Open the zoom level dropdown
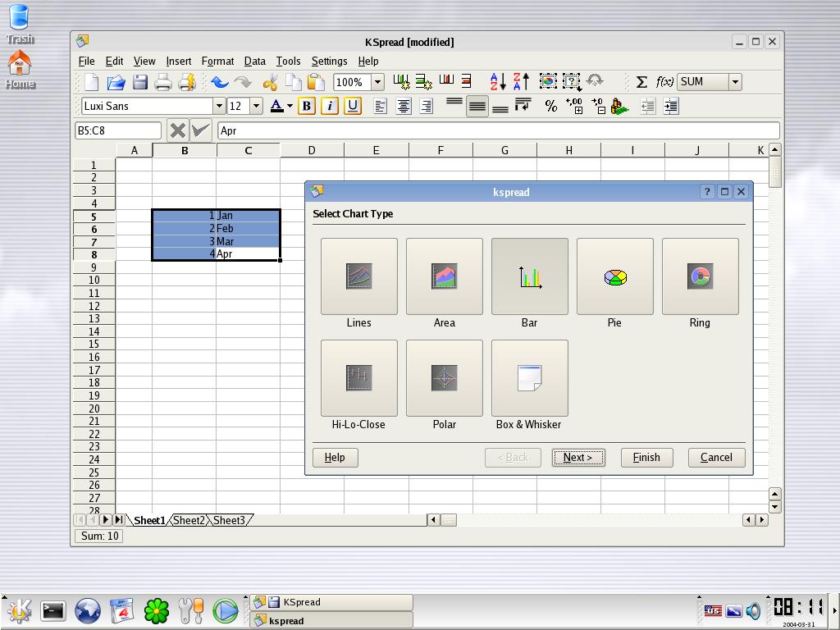This screenshot has height=630, width=840. 377,82
